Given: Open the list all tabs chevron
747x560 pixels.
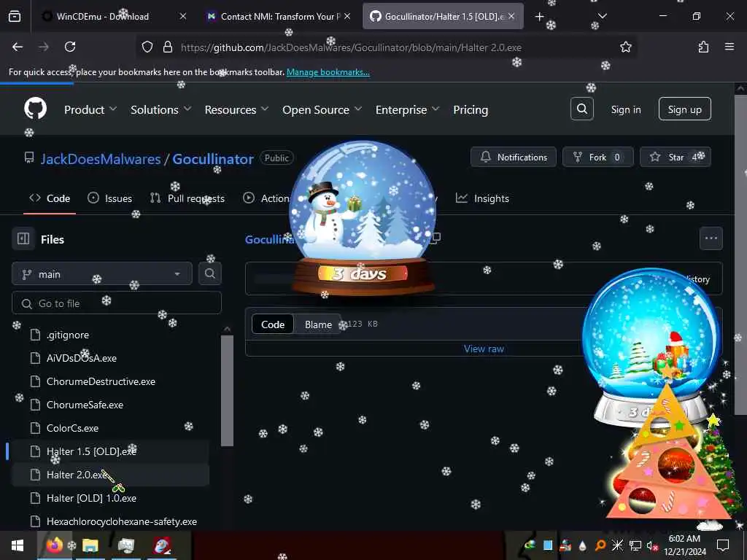Looking at the screenshot, I should (x=602, y=17).
